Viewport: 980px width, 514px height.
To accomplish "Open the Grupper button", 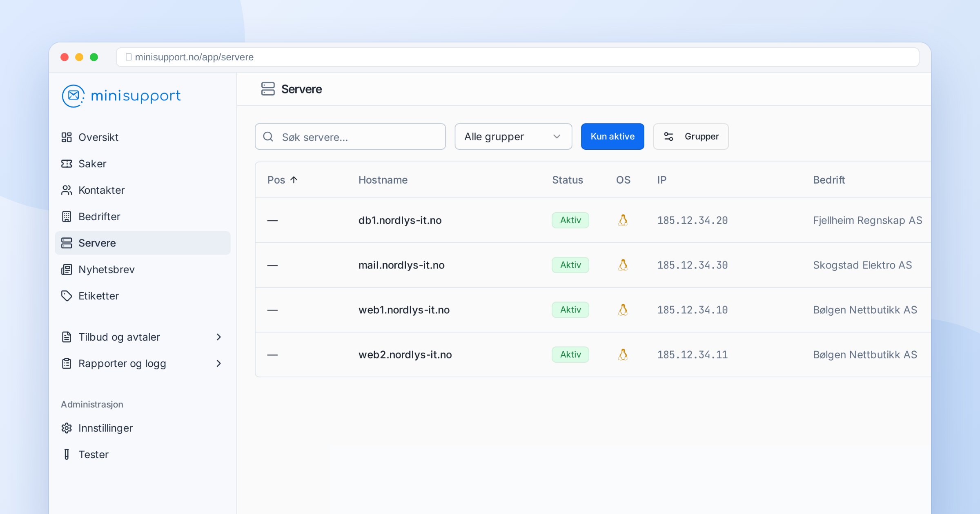I will pos(691,136).
